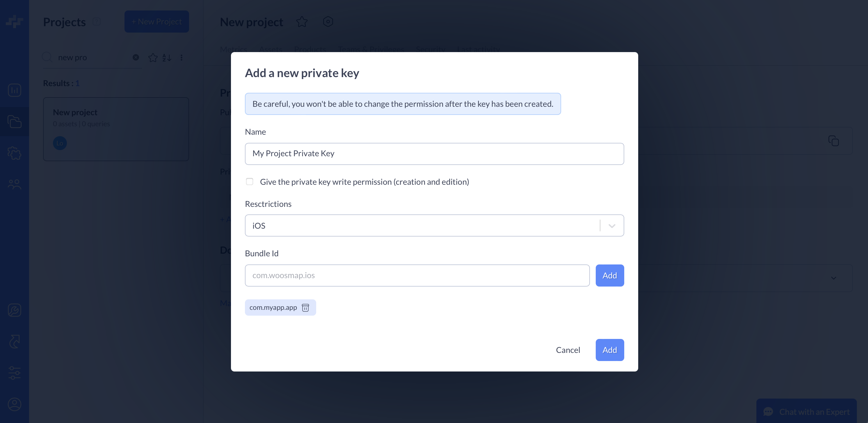868x423 pixels.
Task: Delete the com.myapp.app bundle id
Action: 305,308
